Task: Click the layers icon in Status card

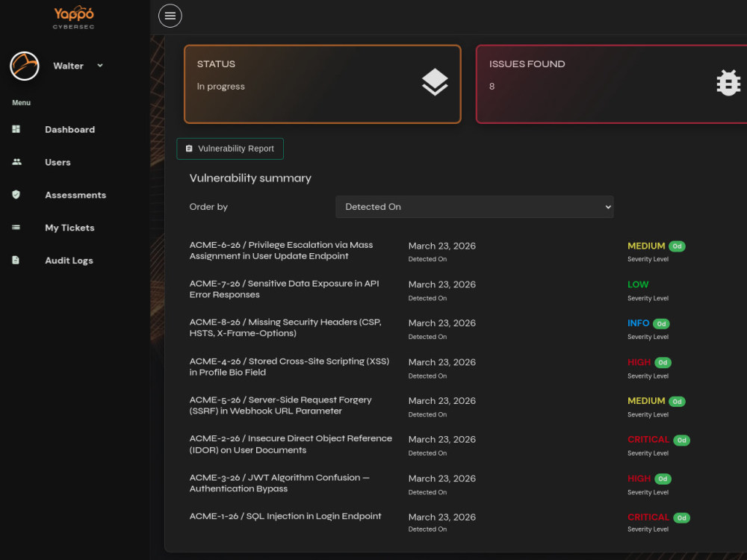Action: [x=435, y=82]
